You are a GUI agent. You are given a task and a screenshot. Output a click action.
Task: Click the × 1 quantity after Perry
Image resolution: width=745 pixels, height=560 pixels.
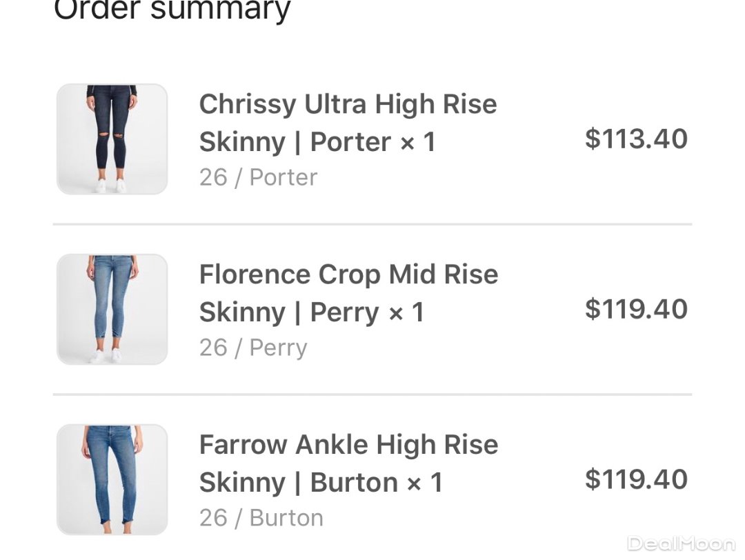[406, 312]
